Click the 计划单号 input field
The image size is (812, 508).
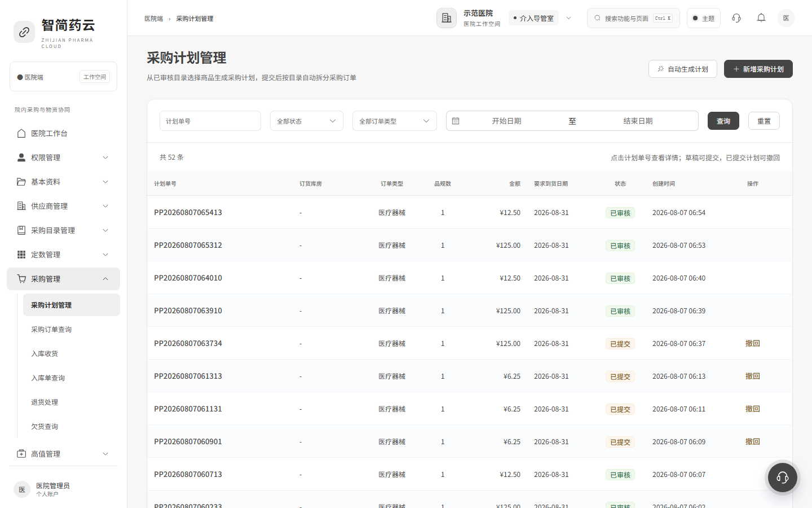(210, 121)
